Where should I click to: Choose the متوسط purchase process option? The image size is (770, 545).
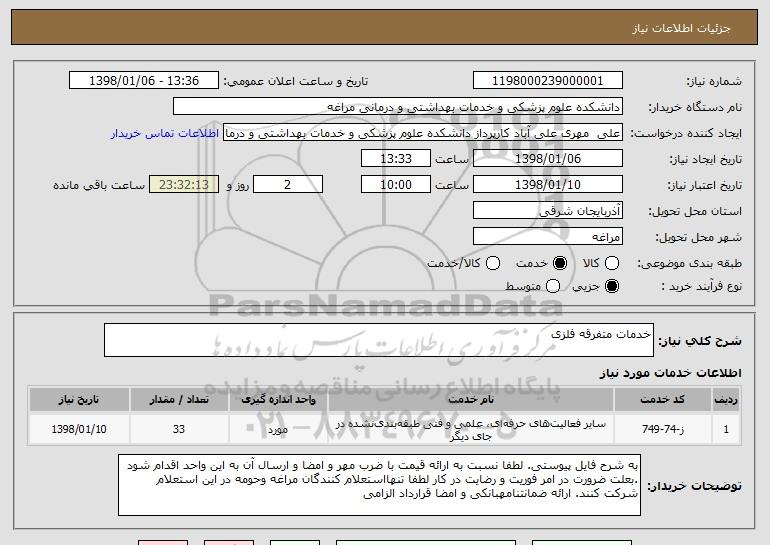(553, 286)
